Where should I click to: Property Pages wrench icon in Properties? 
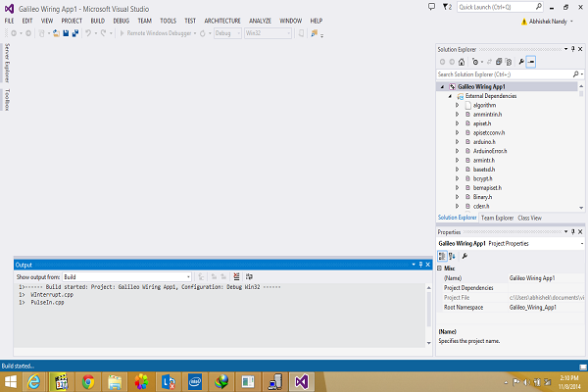click(465, 256)
